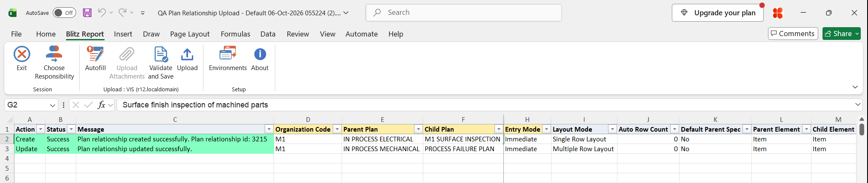Collapse the ribbon using the chevron

coord(855,87)
